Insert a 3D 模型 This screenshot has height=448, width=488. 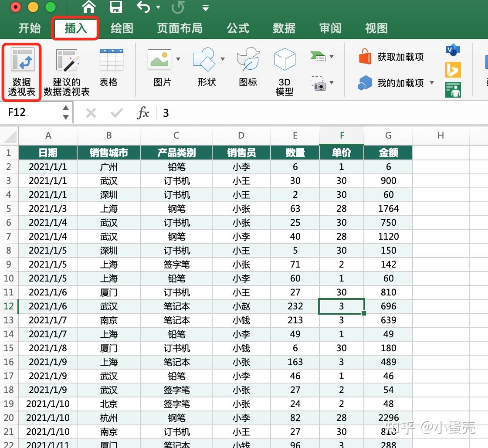285,71
